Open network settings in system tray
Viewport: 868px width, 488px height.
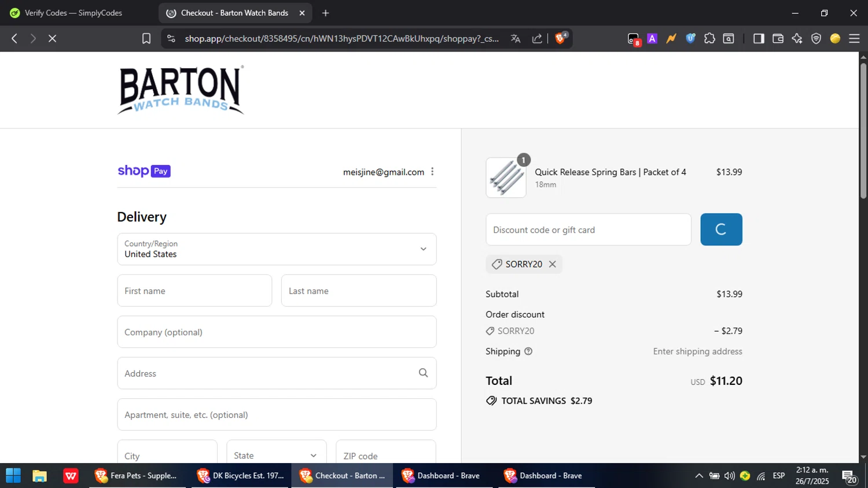coord(761,476)
